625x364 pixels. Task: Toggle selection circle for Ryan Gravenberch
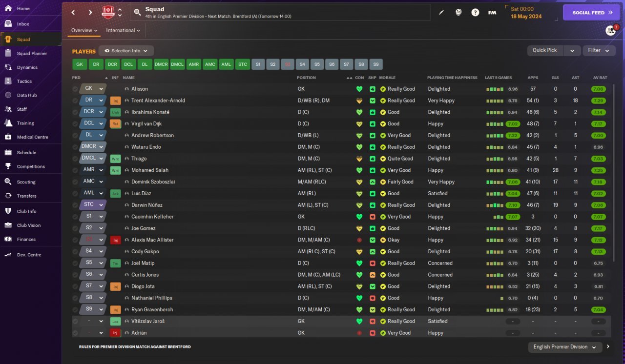pyautogui.click(x=75, y=310)
